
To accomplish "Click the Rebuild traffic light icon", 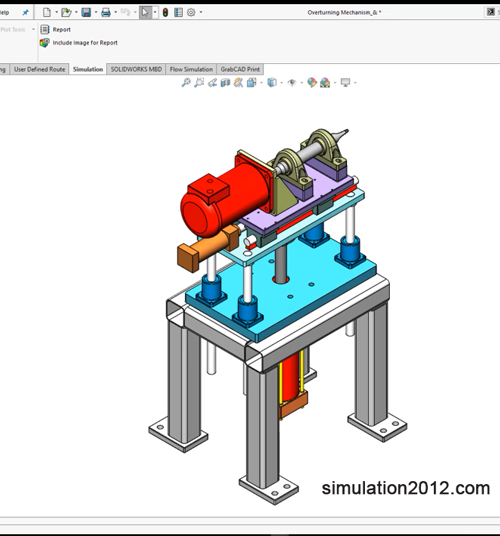I will 165,13.
